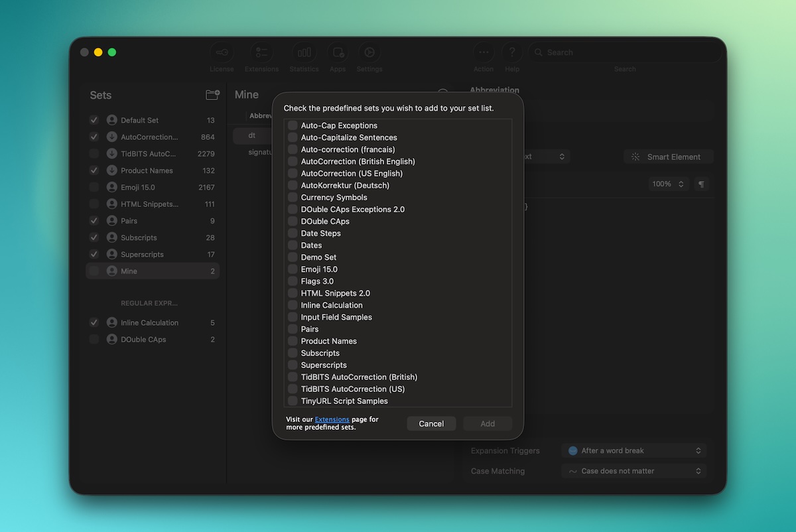Click the Action ellipsis icon
Image resolution: width=796 pixels, height=532 pixels.
pos(484,53)
